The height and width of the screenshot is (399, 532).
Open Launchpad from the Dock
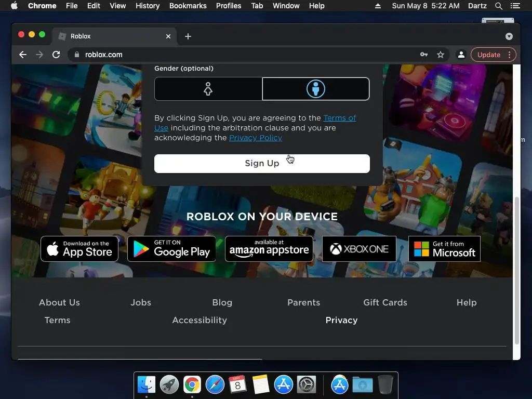tap(169, 385)
